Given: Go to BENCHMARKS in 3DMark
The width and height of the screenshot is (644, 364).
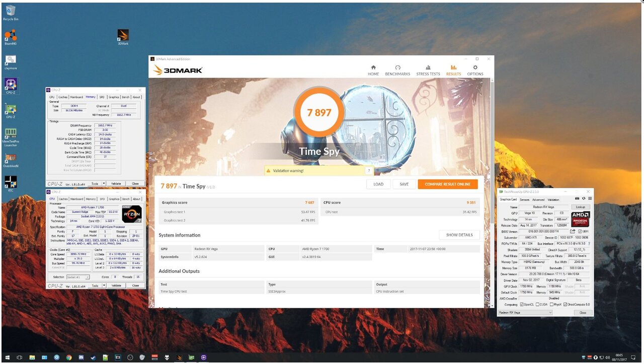Looking at the screenshot, I should (397, 70).
